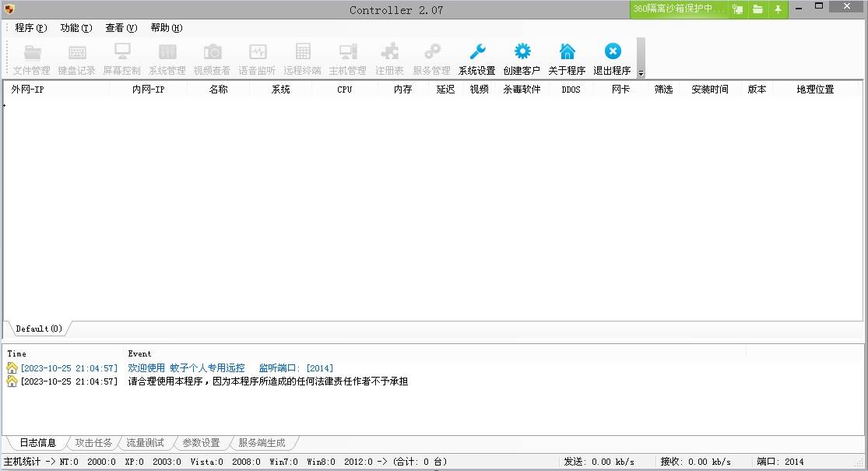Click the 监听端口: [2014] text
The image size is (868, 471).
click(296, 368)
